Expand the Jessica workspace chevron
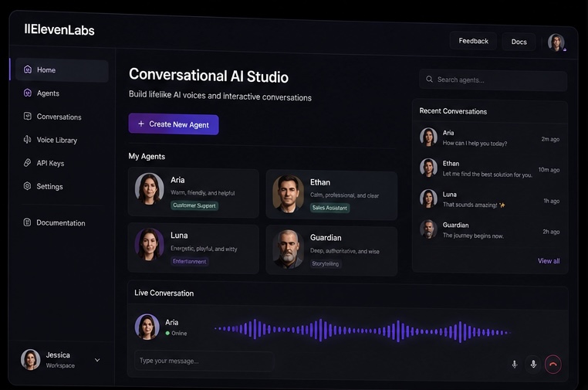 [97, 360]
